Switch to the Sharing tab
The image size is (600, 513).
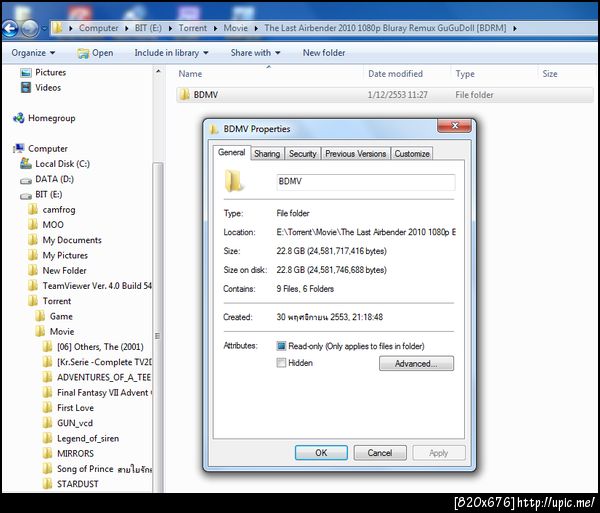(x=267, y=154)
